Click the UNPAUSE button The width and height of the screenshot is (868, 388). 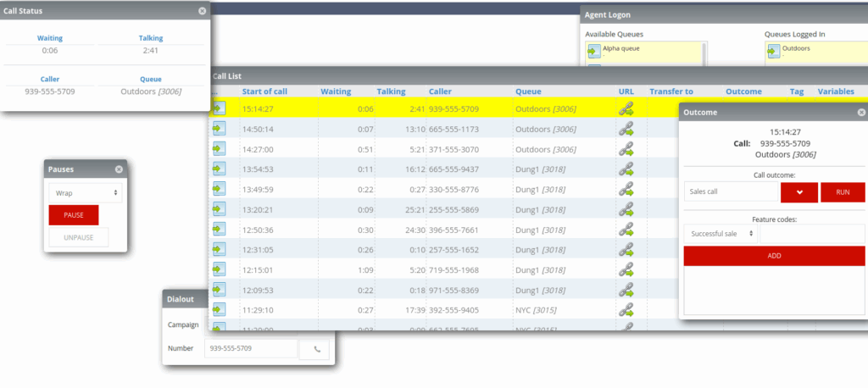pyautogui.click(x=79, y=237)
